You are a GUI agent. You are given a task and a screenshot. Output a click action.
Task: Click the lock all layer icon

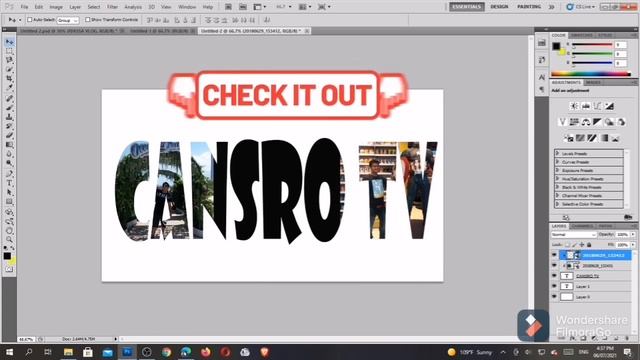click(x=589, y=245)
